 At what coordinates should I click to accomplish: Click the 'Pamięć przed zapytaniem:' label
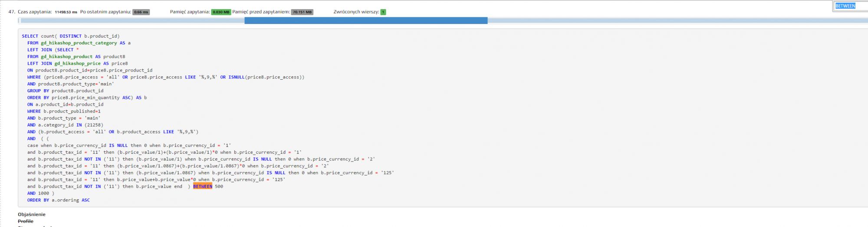point(261,12)
